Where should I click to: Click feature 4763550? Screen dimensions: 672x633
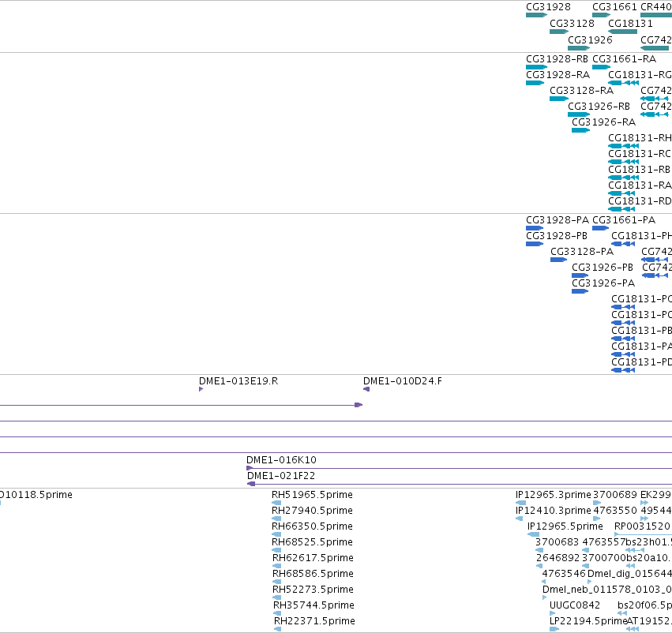pyautogui.click(x=597, y=519)
